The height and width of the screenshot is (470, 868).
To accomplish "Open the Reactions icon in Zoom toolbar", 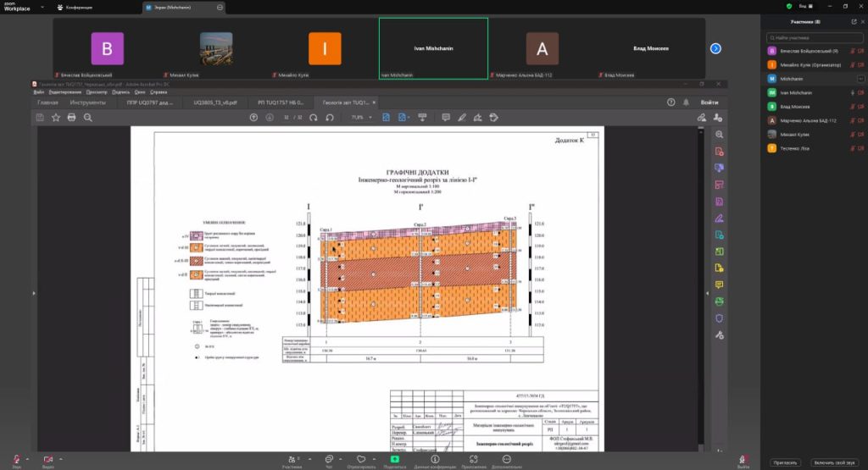I will point(361,457).
